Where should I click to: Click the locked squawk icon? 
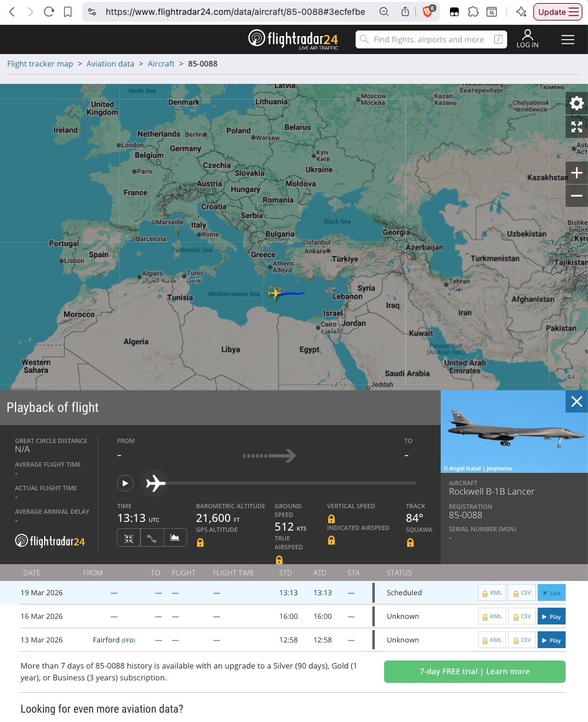(x=410, y=543)
